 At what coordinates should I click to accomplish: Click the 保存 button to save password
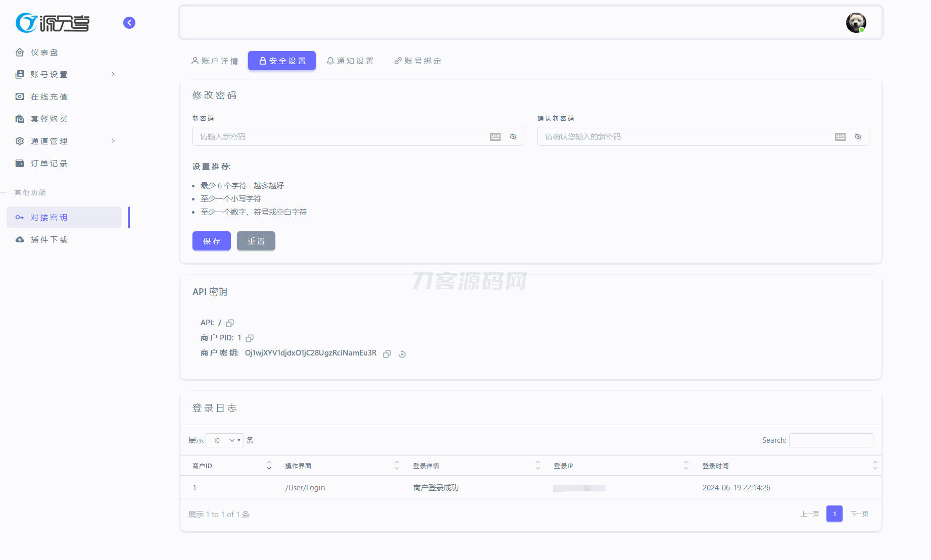(x=211, y=241)
